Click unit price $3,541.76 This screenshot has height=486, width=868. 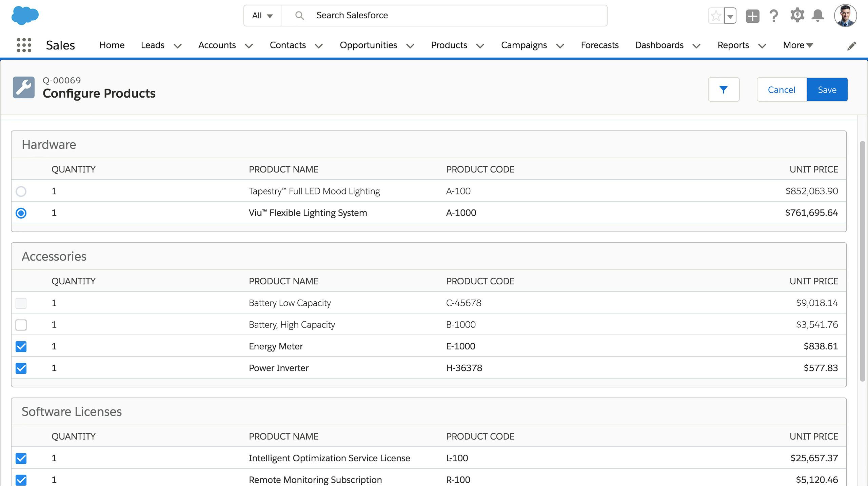817,325
